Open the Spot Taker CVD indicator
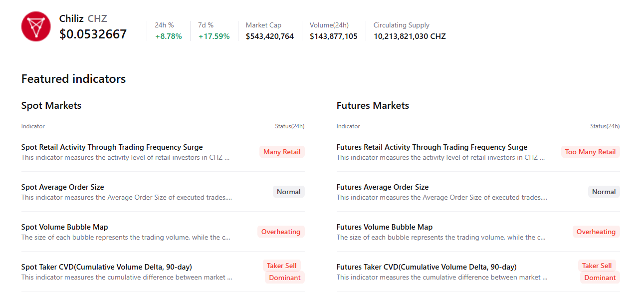 106,267
